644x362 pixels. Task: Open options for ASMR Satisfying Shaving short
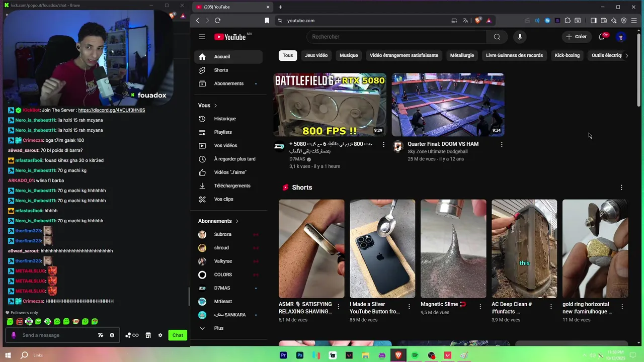point(338,307)
